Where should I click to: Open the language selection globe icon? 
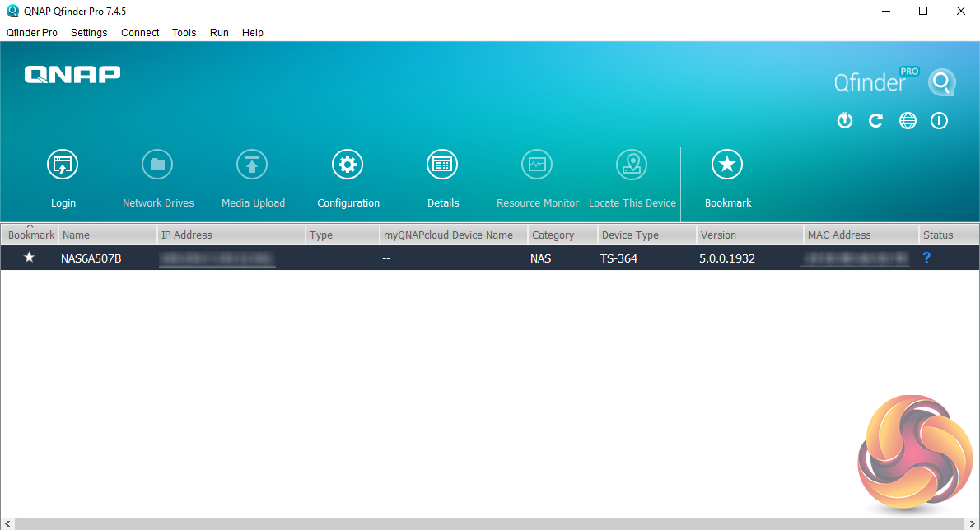coord(908,120)
